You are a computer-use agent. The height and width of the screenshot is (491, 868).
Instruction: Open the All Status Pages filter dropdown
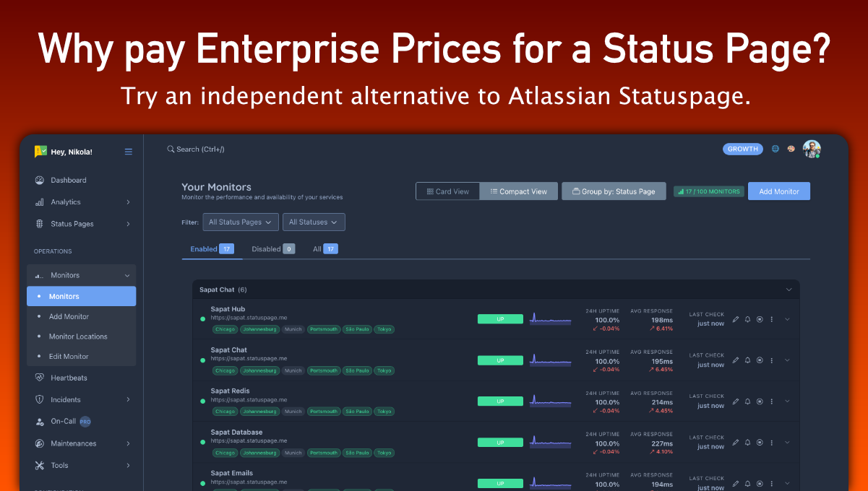click(240, 222)
